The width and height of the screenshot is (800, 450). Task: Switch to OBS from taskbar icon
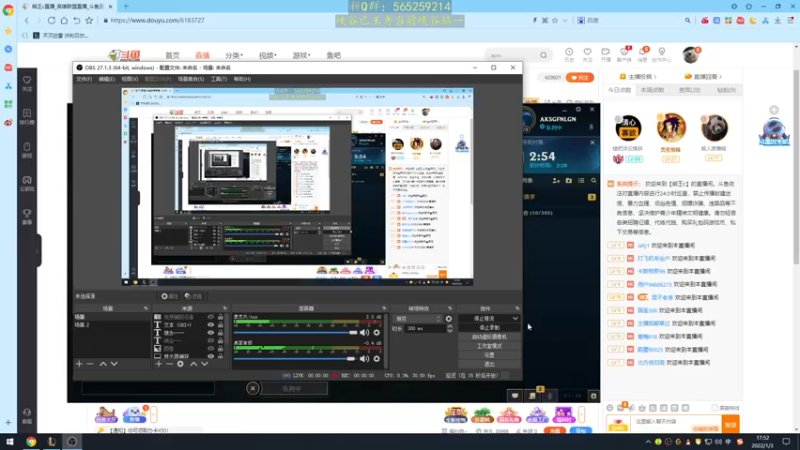click(x=72, y=442)
